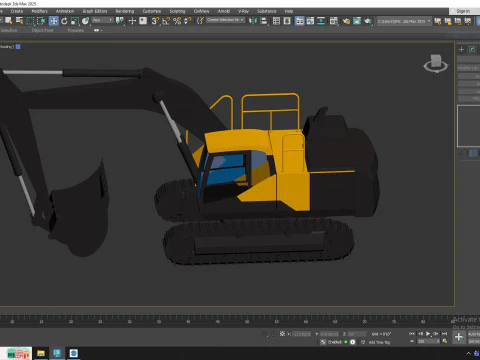Click Add Time Tag label
Viewport: 480px width, 360px height.
pyautogui.click(x=379, y=342)
